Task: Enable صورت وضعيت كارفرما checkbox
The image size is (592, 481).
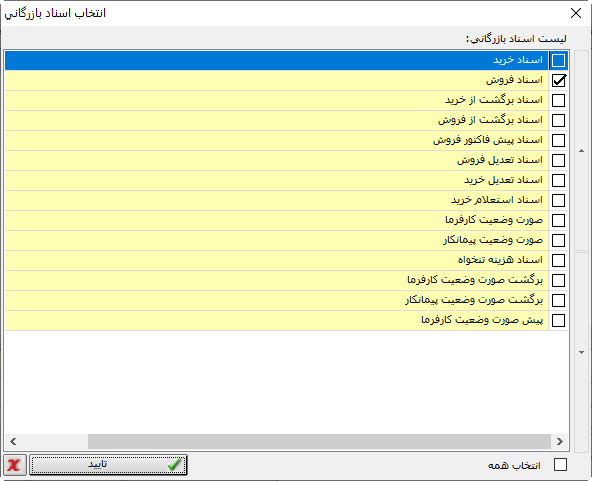Action: (x=558, y=220)
